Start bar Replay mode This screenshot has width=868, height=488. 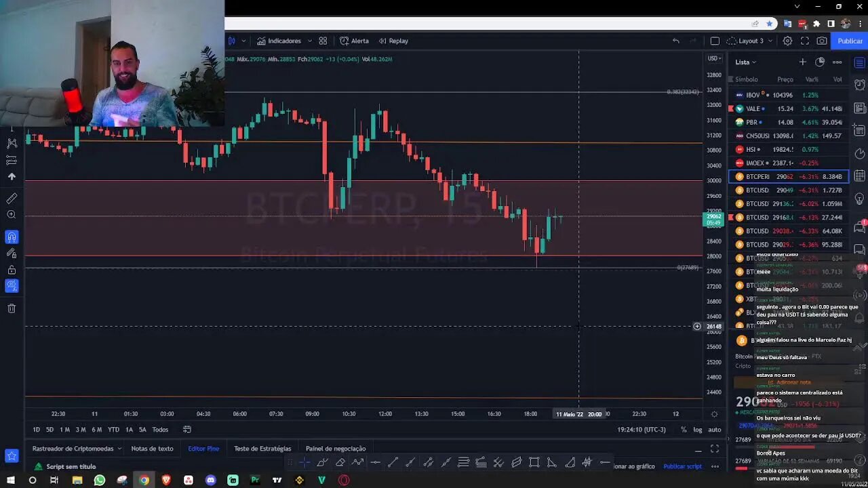click(393, 41)
